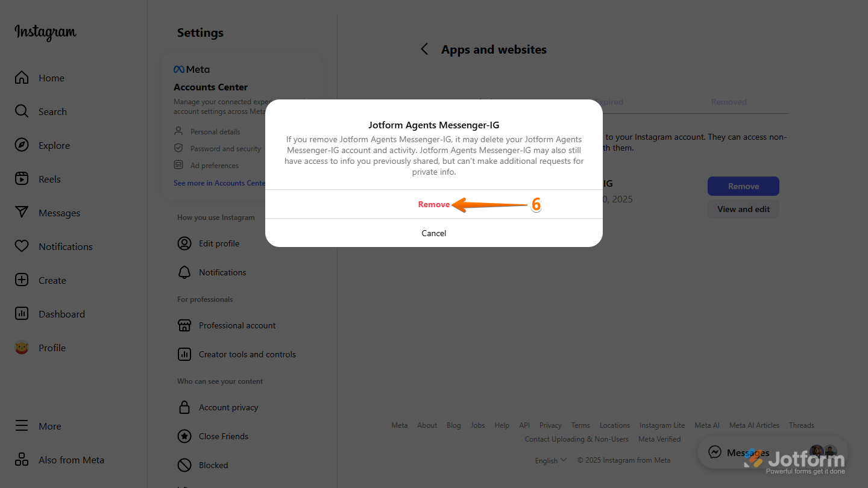Switch to the Removed tab
Viewport: 868px width, 488px height.
pos(729,102)
